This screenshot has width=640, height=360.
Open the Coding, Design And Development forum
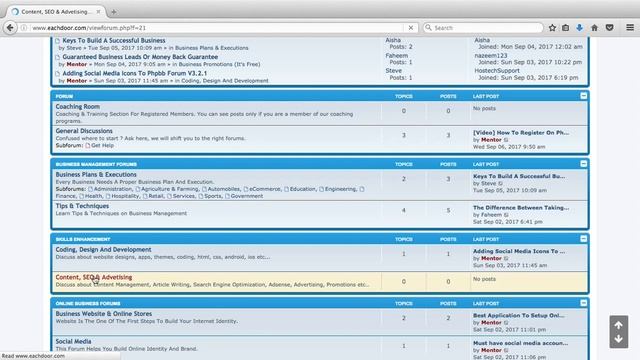104,249
